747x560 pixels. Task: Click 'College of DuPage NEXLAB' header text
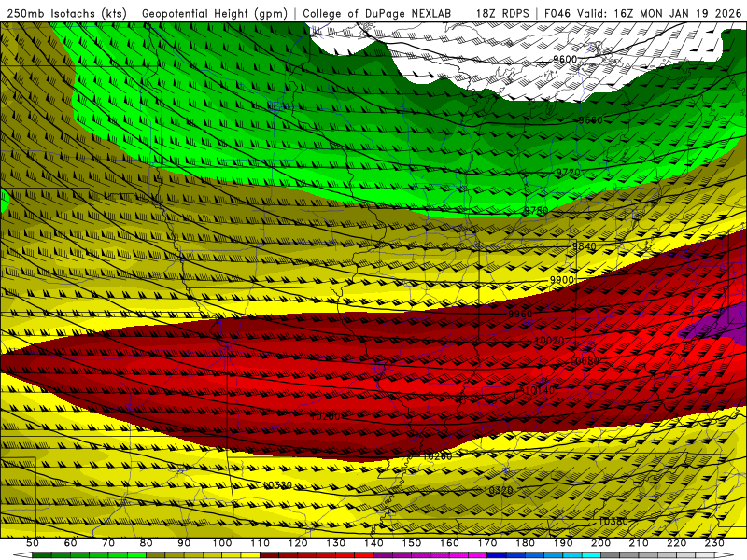[x=377, y=14]
